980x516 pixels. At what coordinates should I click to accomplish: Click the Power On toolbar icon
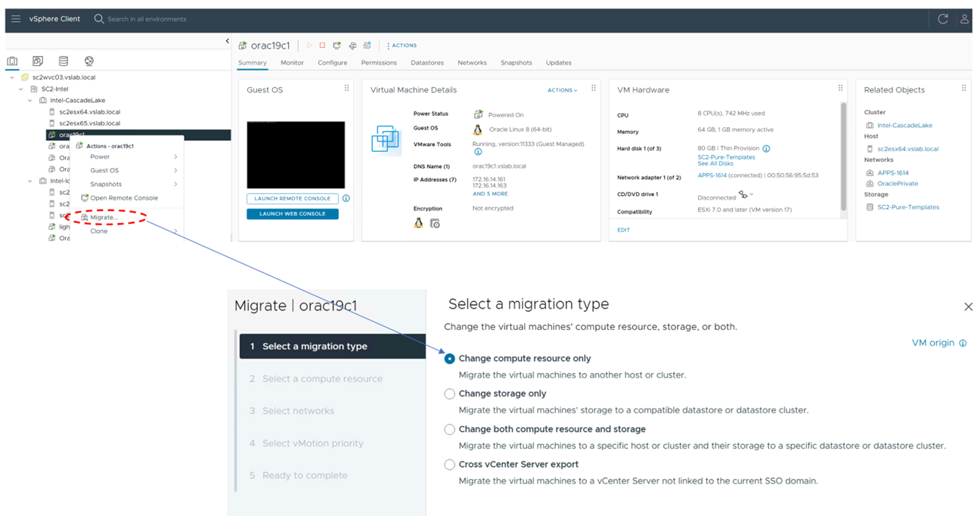pos(309,45)
